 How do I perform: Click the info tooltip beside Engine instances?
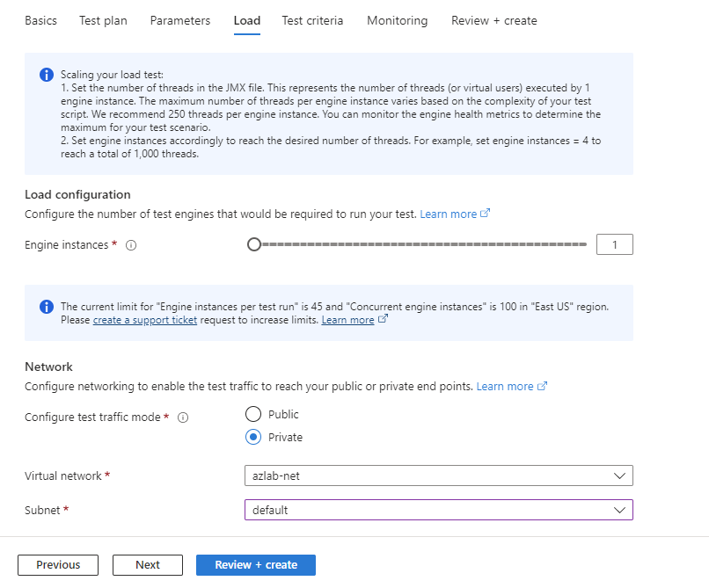[130, 245]
